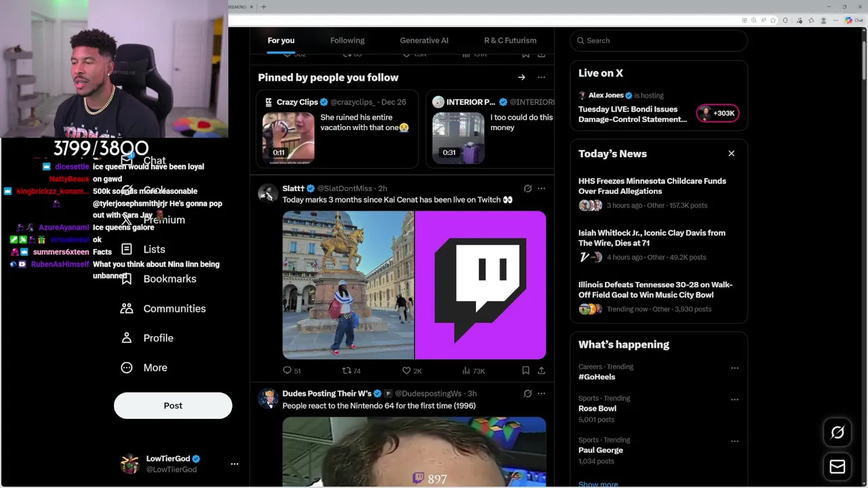The height and width of the screenshot is (488, 868).
Task: Click the read aloud icon in address bar
Action: coord(764,20)
